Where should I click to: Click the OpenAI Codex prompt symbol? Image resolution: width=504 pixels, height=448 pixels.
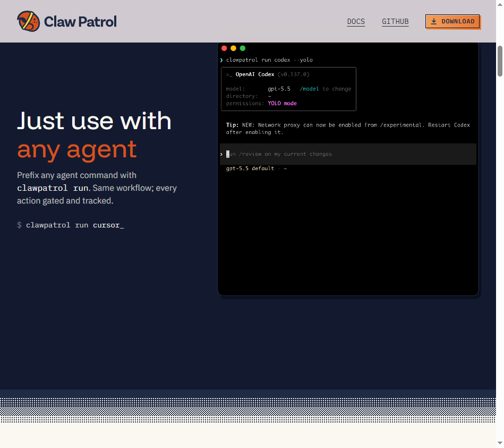[x=229, y=74]
